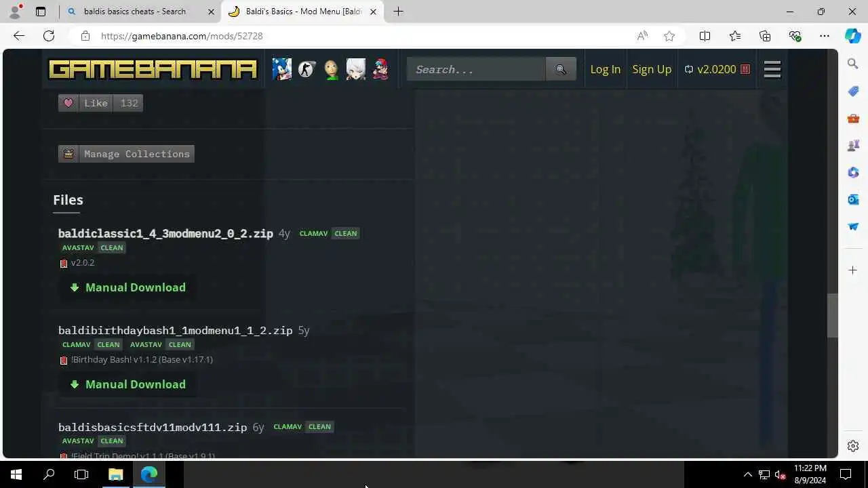The image size is (868, 488).
Task: Go back to the previous page
Action: click(x=19, y=36)
